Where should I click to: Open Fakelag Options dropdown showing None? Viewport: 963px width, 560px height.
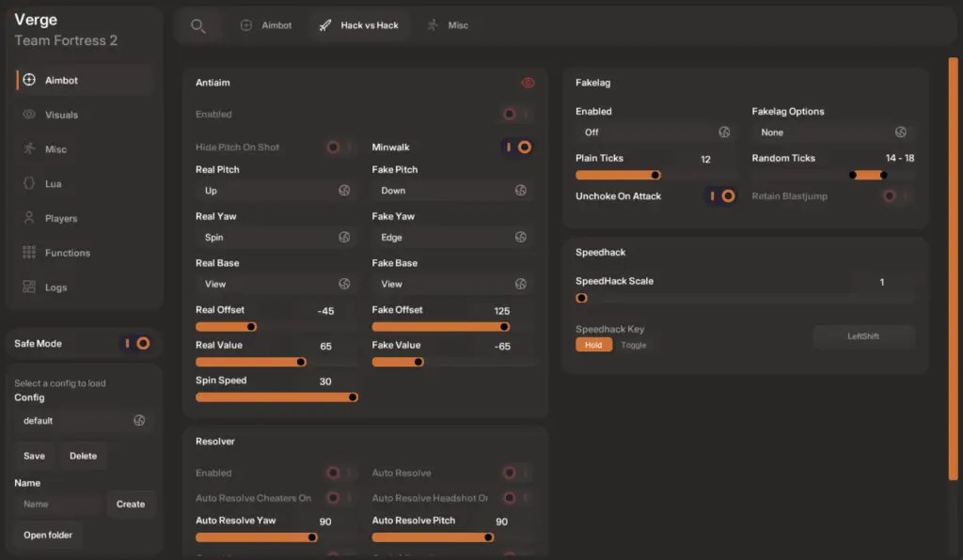click(x=833, y=132)
